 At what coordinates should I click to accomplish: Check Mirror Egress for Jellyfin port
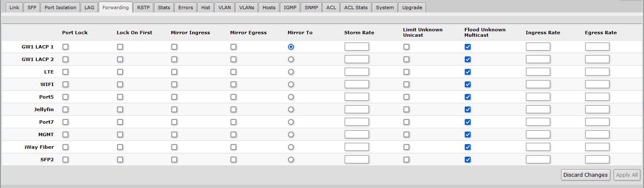click(x=233, y=109)
